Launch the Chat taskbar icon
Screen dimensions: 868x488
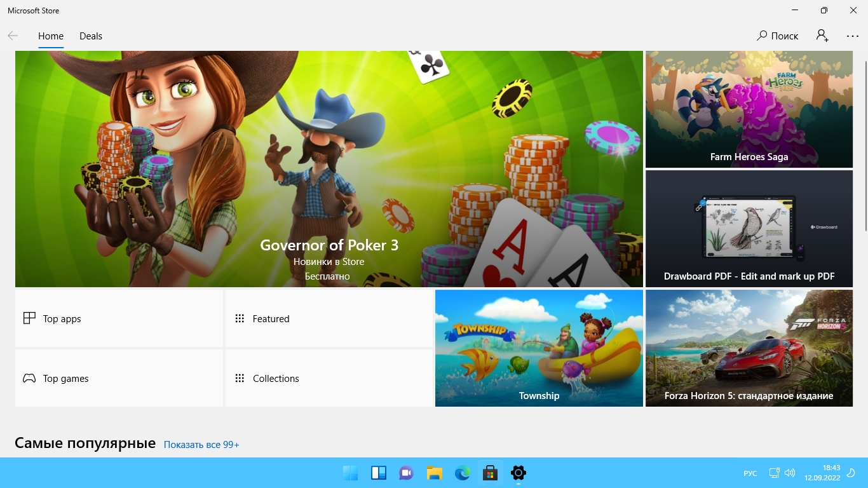(407, 473)
